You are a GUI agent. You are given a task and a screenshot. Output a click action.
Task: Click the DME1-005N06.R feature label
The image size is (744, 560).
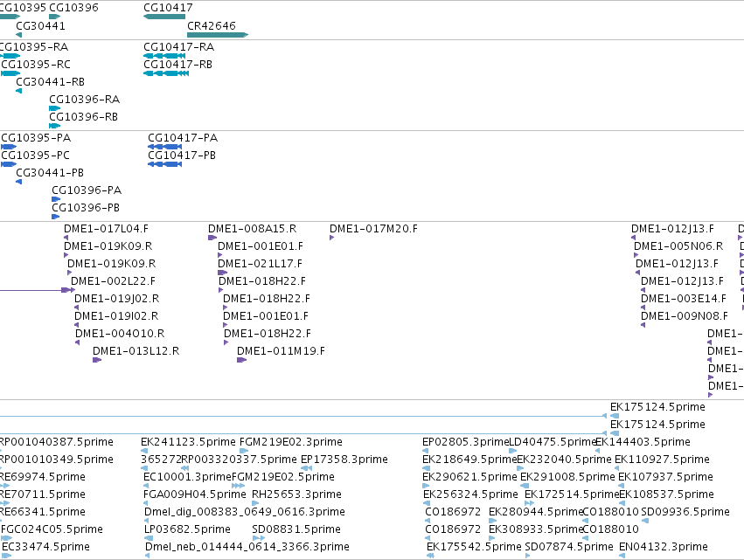click(678, 246)
